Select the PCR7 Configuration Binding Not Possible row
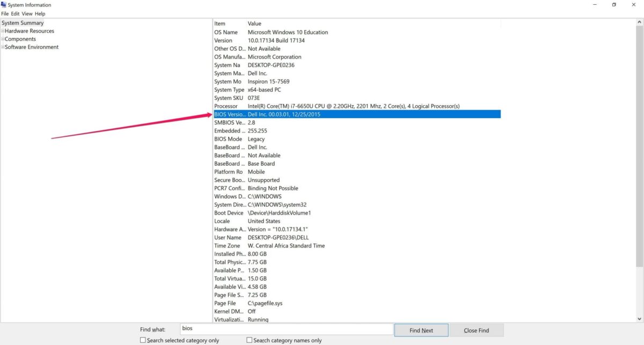This screenshot has width=644, height=345. coord(357,188)
